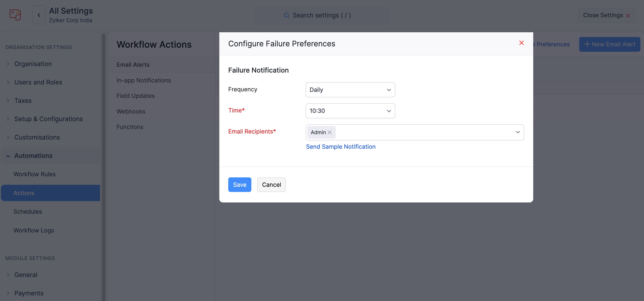Switch to Field Updates
Viewport: 644px width, 301px height.
(x=161, y=96)
